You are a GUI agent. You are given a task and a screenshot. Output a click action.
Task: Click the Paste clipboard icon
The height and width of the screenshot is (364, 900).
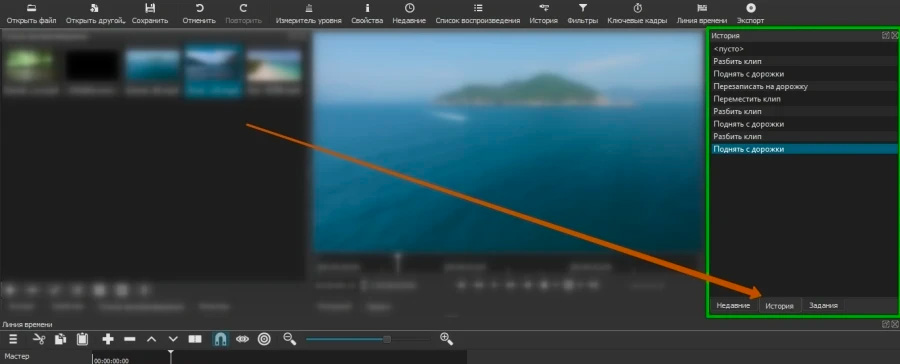pos(83,339)
